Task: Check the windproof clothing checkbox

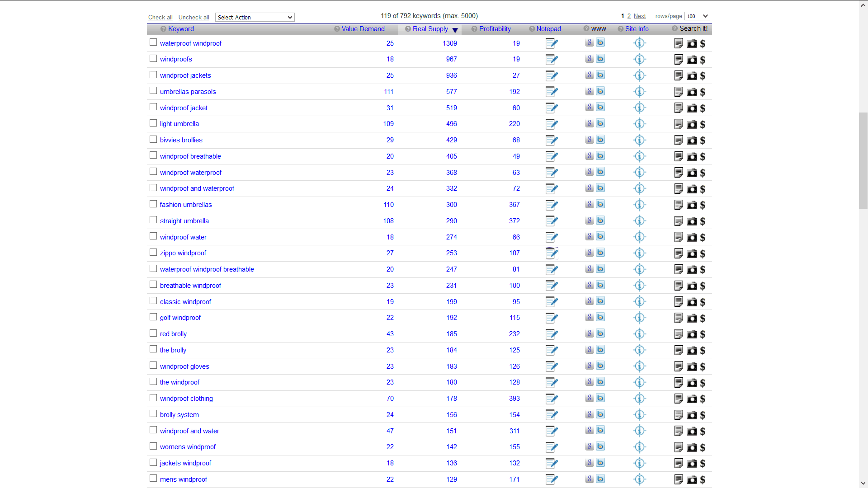Action: coord(153,398)
